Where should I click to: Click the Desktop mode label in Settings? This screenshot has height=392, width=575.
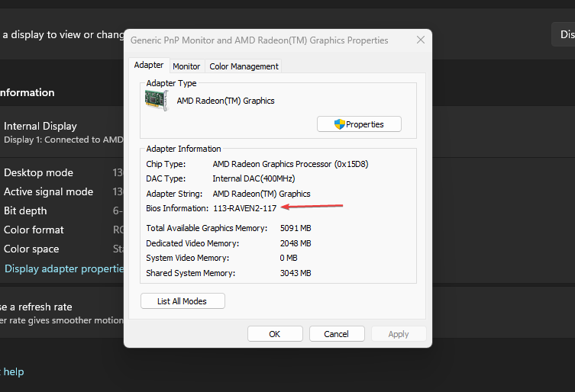[38, 172]
